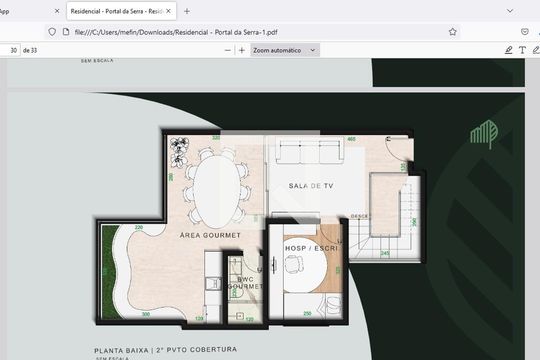The image size is (540, 360).
Task: Open a new browser tab
Action: [187, 11]
